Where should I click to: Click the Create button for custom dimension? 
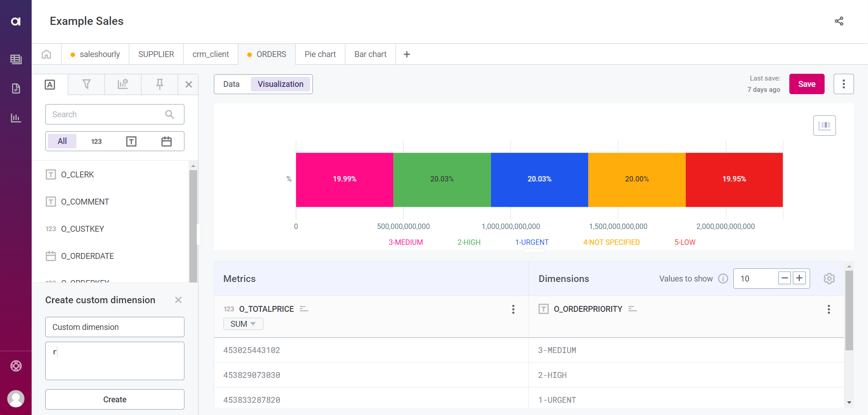tap(115, 400)
